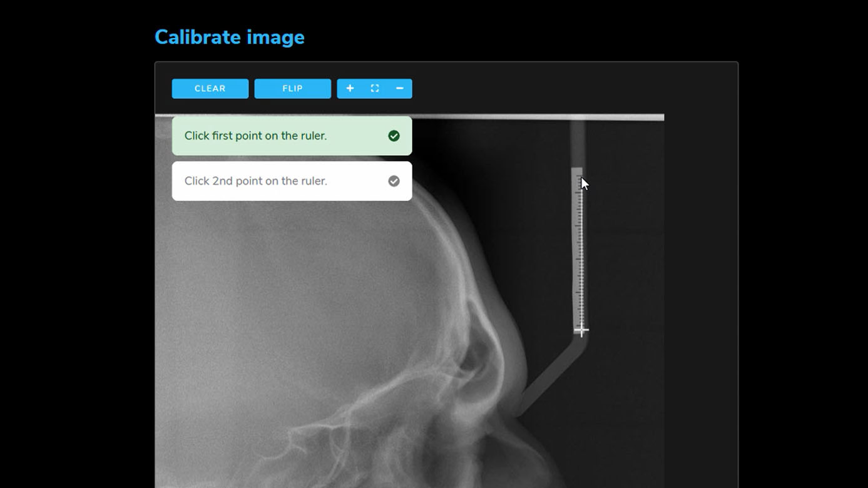Zoom in with the plus icon
This screenshot has width=868, height=488.
point(350,89)
